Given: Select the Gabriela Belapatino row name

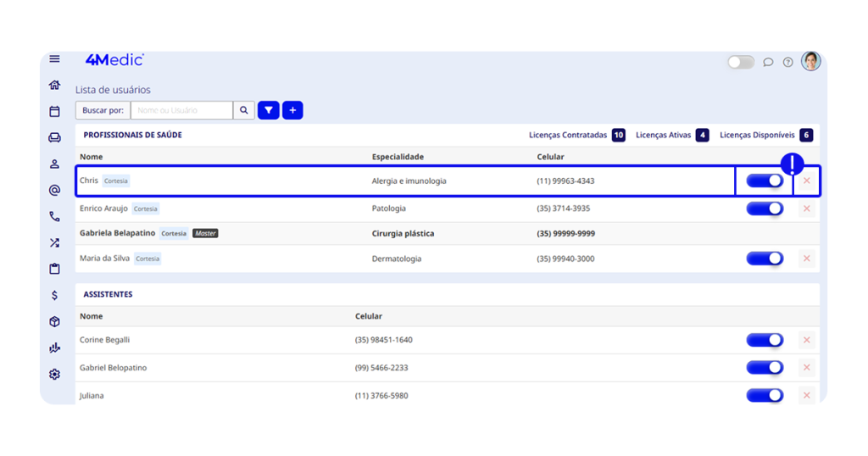Looking at the screenshot, I should click(x=117, y=233).
